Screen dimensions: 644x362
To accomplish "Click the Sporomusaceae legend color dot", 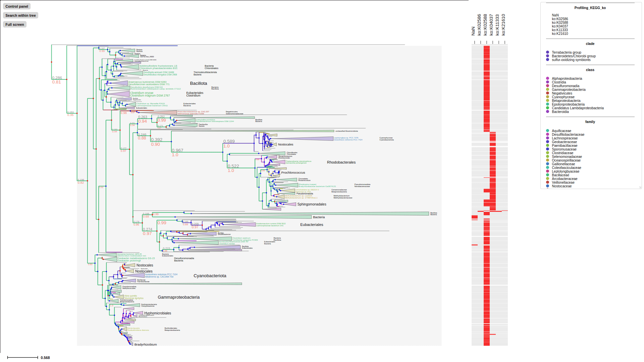I will coord(548,149).
